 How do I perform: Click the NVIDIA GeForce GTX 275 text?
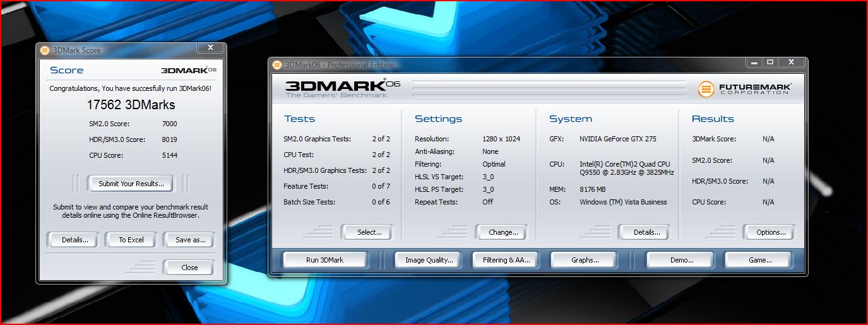tap(618, 139)
